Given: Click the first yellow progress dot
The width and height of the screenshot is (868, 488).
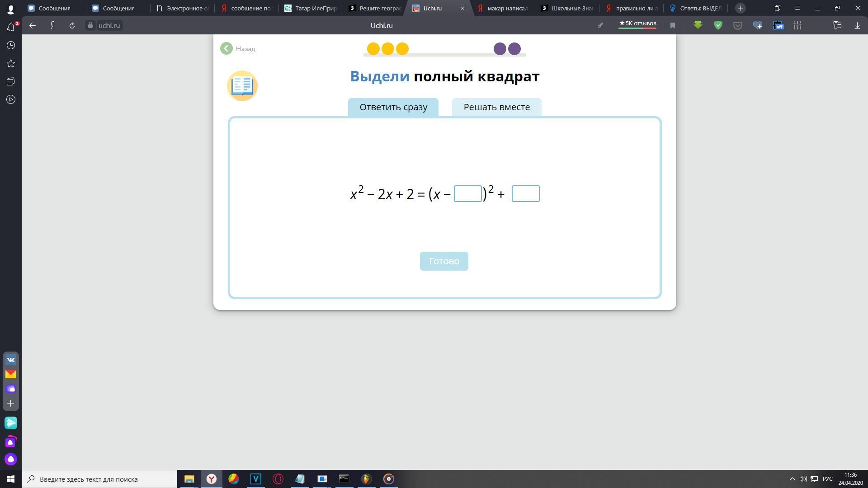Looking at the screenshot, I should [x=373, y=49].
